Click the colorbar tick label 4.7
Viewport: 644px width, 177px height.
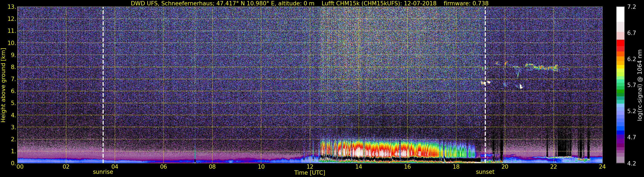tap(632, 137)
